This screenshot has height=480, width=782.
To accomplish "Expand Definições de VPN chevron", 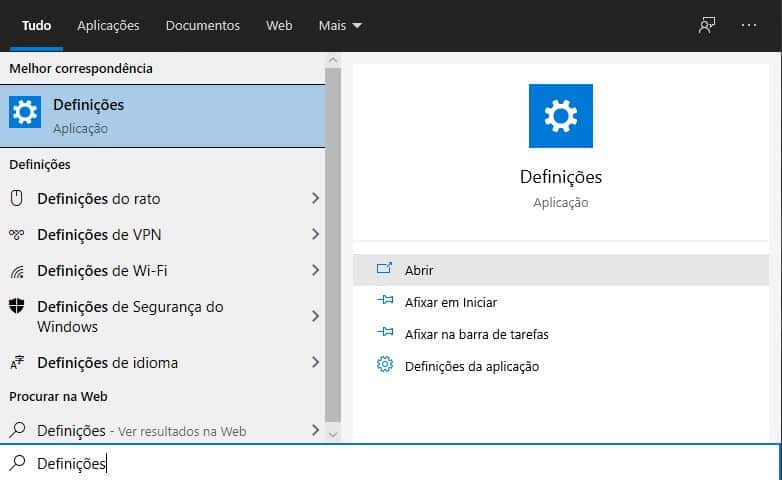I will tap(315, 234).
